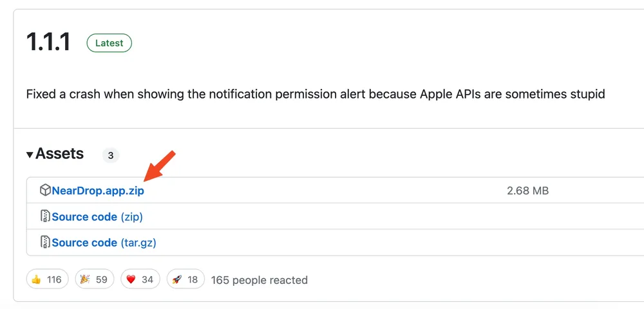Collapse the Assets section triangle

pos(30,154)
